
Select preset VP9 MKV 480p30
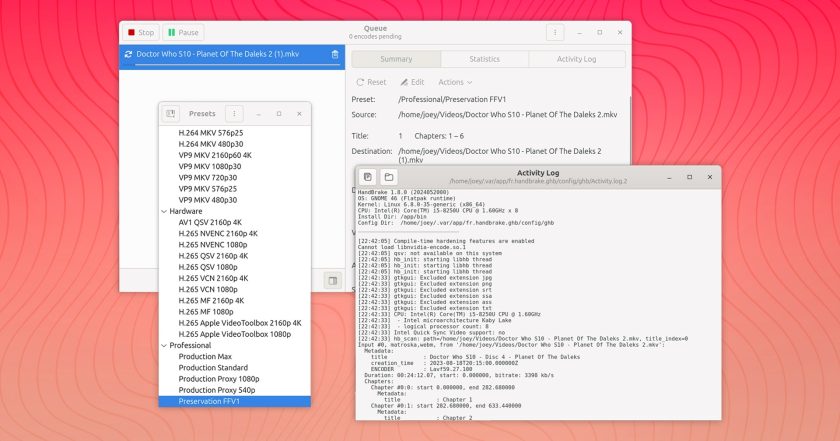(x=235, y=200)
